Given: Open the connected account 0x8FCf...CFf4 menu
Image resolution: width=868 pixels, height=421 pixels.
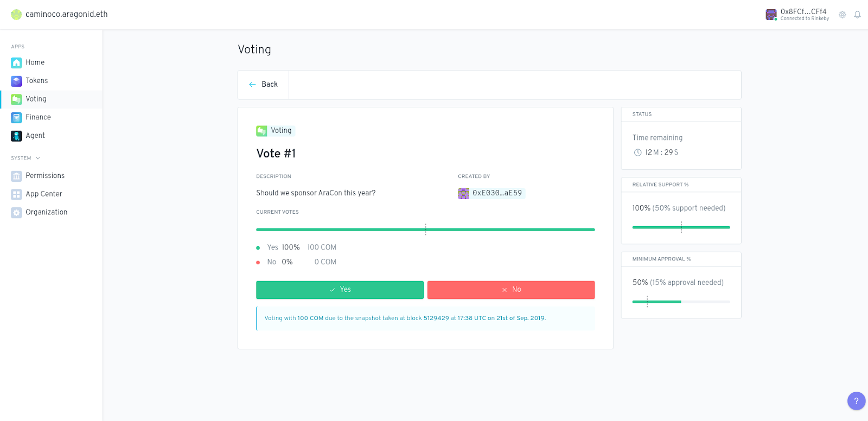Looking at the screenshot, I should tap(797, 15).
